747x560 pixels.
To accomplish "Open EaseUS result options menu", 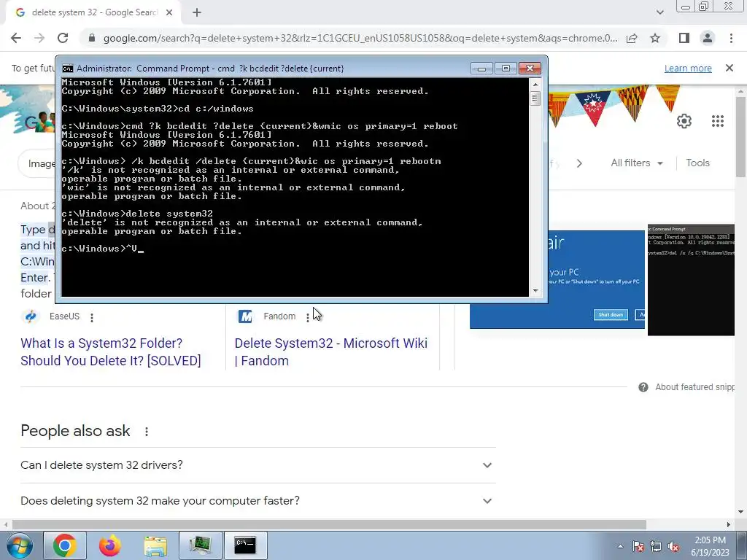I will [x=92, y=317].
